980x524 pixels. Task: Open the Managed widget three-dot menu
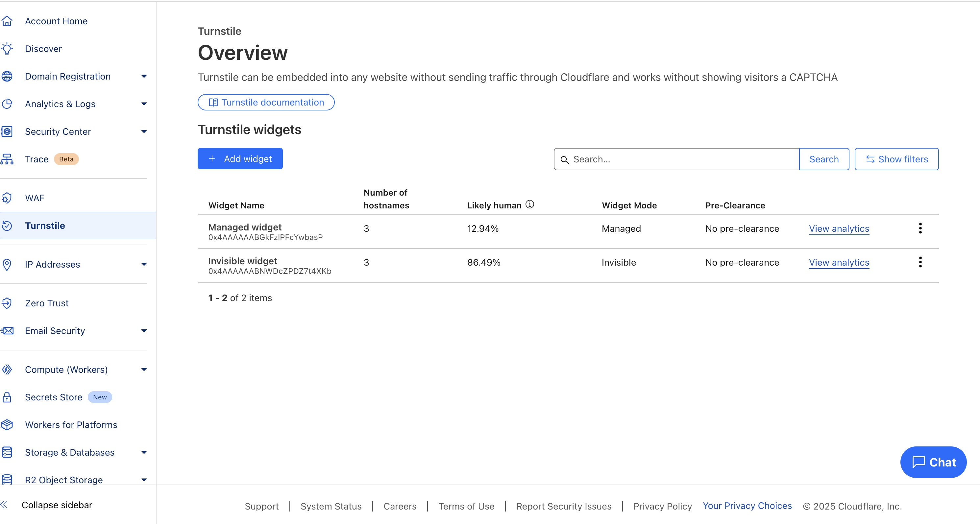(x=920, y=228)
